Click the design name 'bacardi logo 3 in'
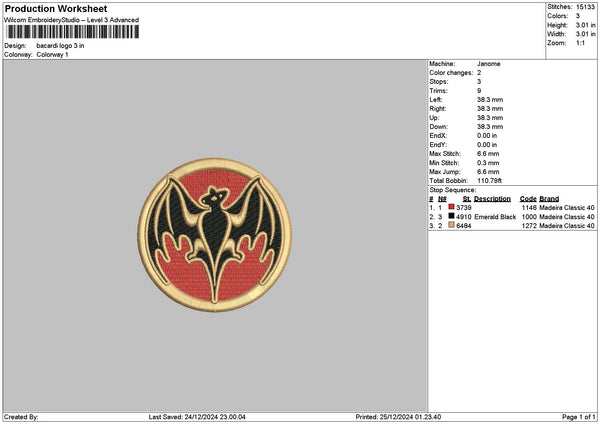 [x=60, y=46]
